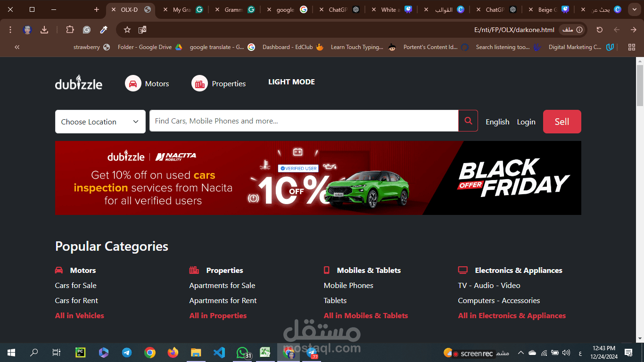
Task: Open All in Properties link
Action: tap(218, 315)
